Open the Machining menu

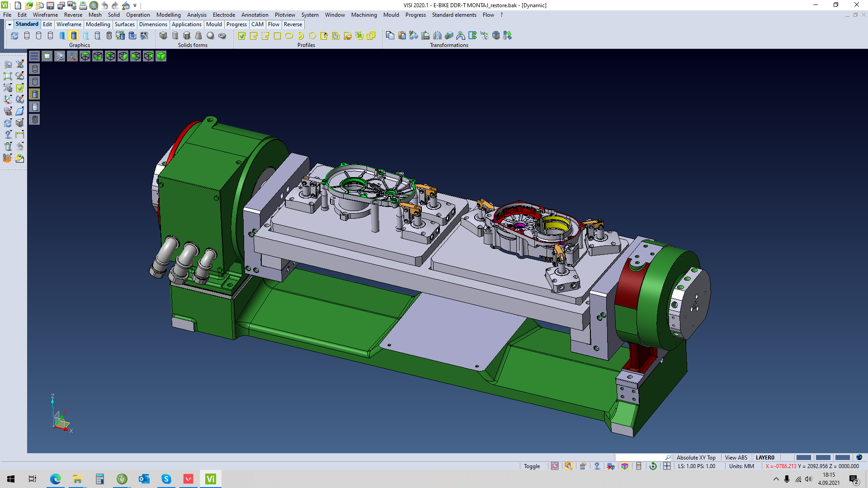tap(364, 15)
